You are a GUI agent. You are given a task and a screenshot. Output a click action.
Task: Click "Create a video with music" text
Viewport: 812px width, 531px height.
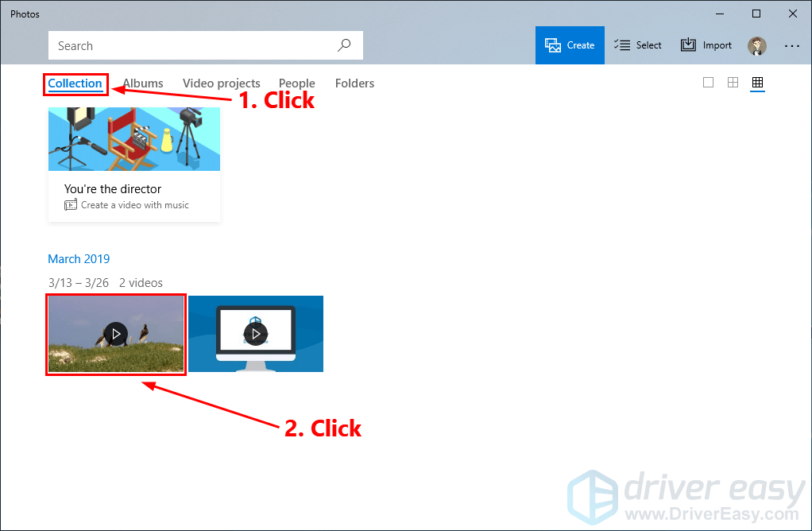[x=134, y=205]
